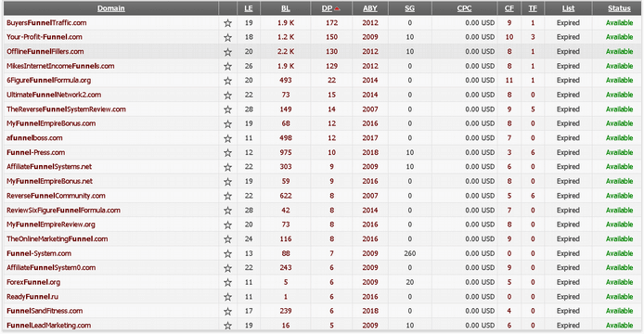Image resolution: width=644 pixels, height=334 pixels.
Task: Star the ForexFunnel.org domain
Action: pyautogui.click(x=227, y=283)
